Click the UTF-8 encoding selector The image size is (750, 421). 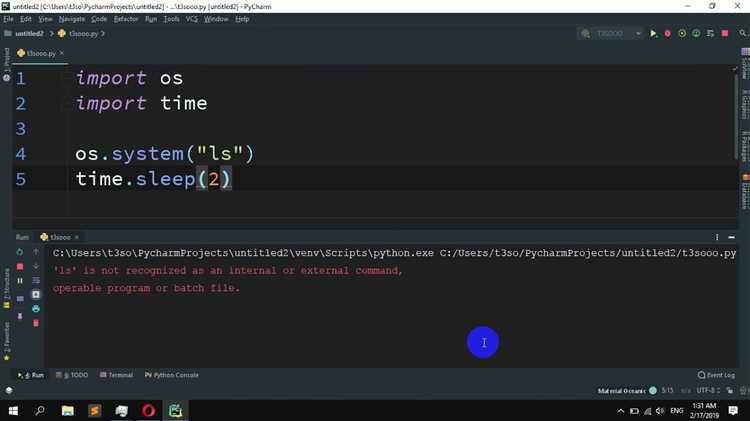tap(708, 391)
